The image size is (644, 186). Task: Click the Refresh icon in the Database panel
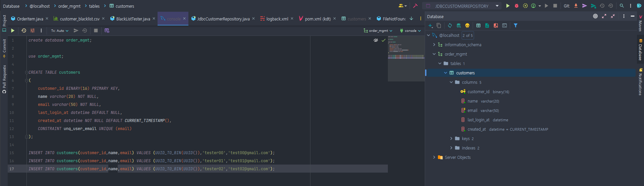(x=450, y=25)
